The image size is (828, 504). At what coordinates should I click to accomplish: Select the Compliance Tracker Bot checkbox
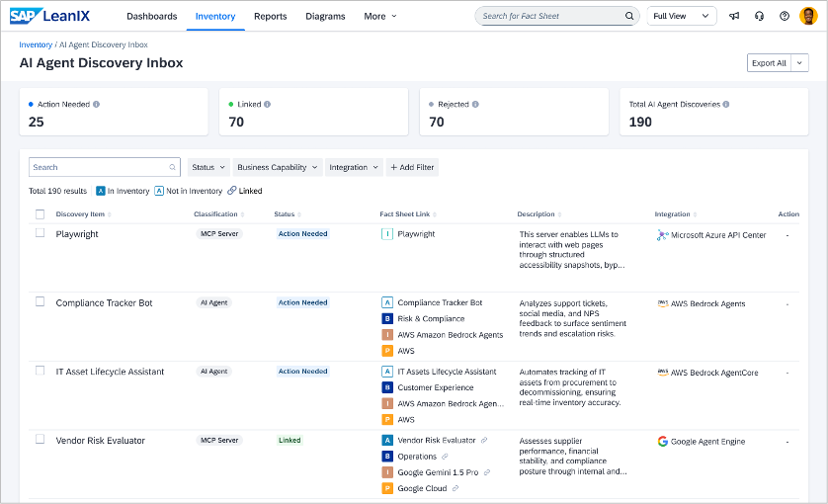pyautogui.click(x=41, y=301)
